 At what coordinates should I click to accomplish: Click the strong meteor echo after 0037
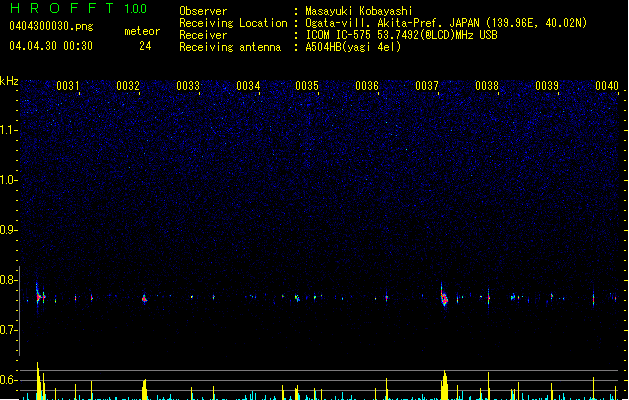pos(444,296)
